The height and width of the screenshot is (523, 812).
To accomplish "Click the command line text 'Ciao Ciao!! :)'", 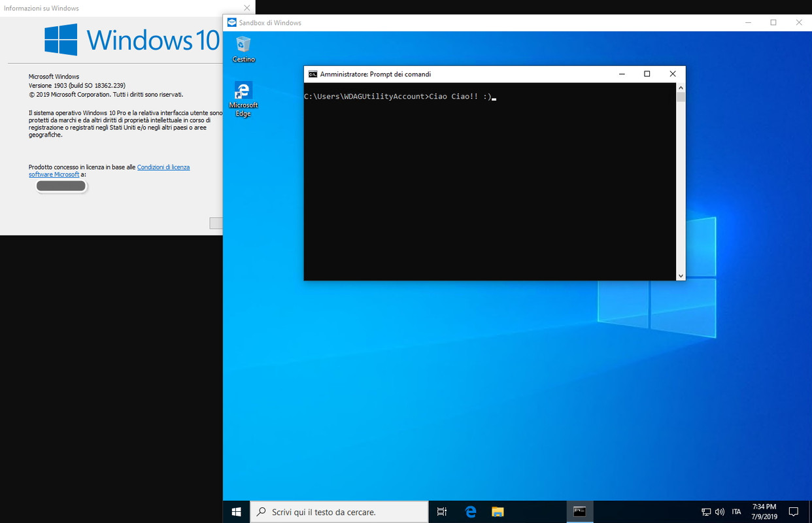I will [x=460, y=97].
